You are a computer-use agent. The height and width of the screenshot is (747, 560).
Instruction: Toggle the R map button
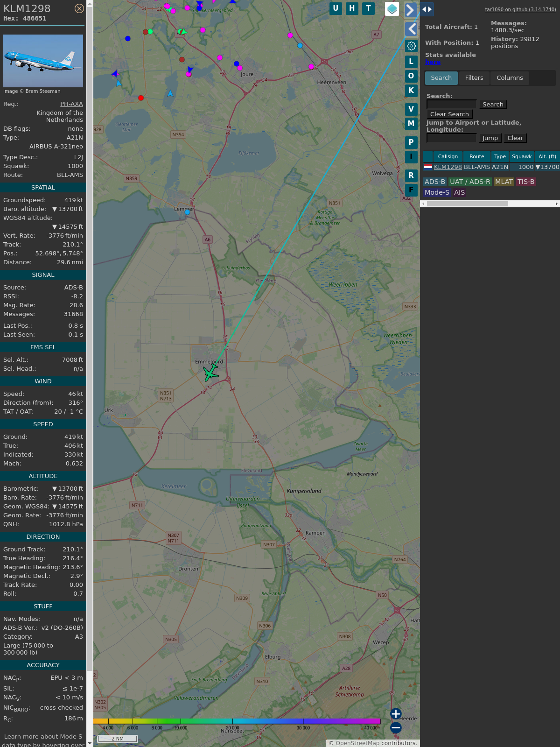coord(411,176)
